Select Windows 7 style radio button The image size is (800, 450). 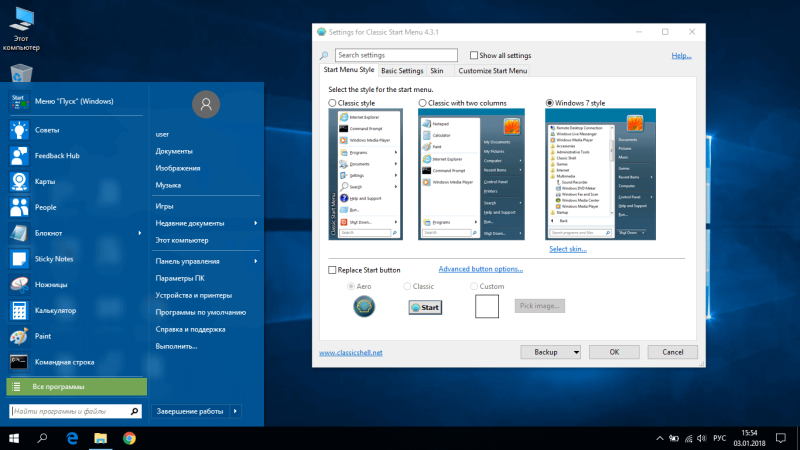coord(549,103)
